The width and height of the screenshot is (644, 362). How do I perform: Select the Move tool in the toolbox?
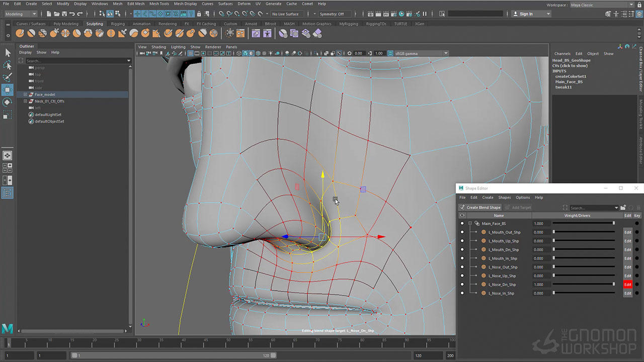tap(8, 90)
